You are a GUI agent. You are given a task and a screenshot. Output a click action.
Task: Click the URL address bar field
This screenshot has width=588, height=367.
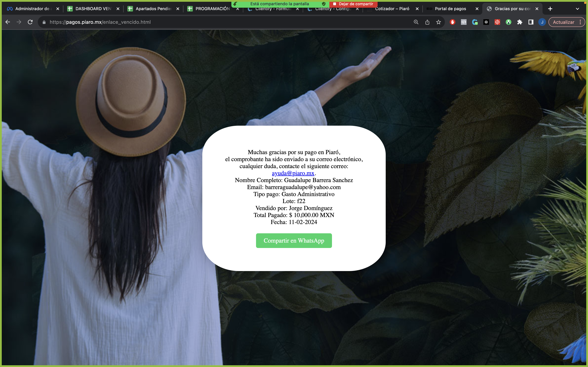point(219,22)
